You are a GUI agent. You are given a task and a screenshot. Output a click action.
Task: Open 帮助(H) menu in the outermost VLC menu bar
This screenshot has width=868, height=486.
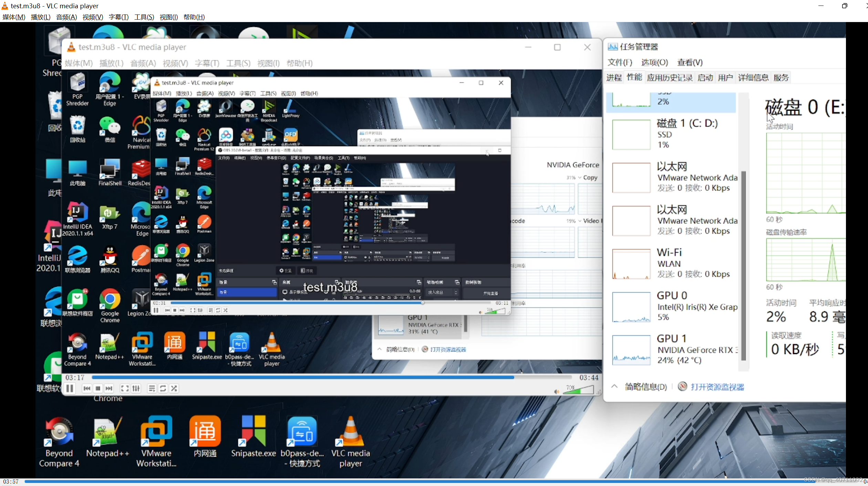coord(194,17)
